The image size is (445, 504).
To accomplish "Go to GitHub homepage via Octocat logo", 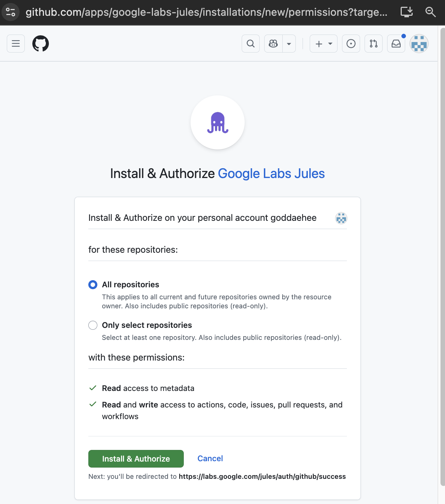I will coord(41,44).
